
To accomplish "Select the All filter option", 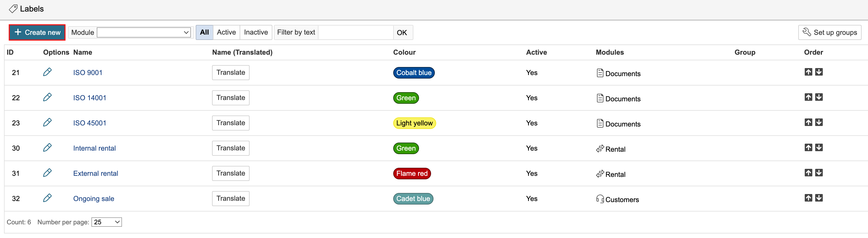I will pos(204,32).
